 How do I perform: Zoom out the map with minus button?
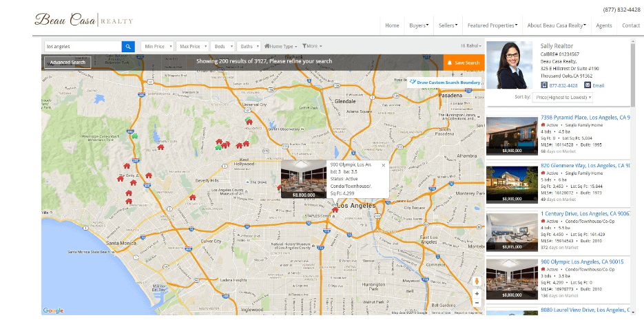[x=477, y=303]
